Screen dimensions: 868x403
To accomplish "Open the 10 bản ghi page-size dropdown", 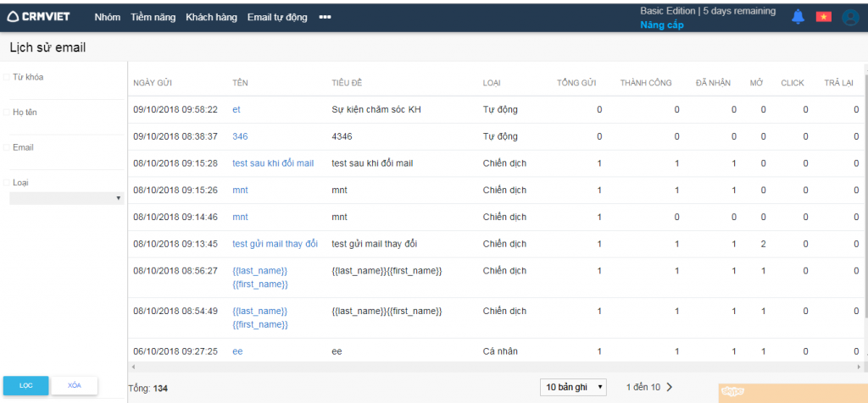I will [574, 387].
